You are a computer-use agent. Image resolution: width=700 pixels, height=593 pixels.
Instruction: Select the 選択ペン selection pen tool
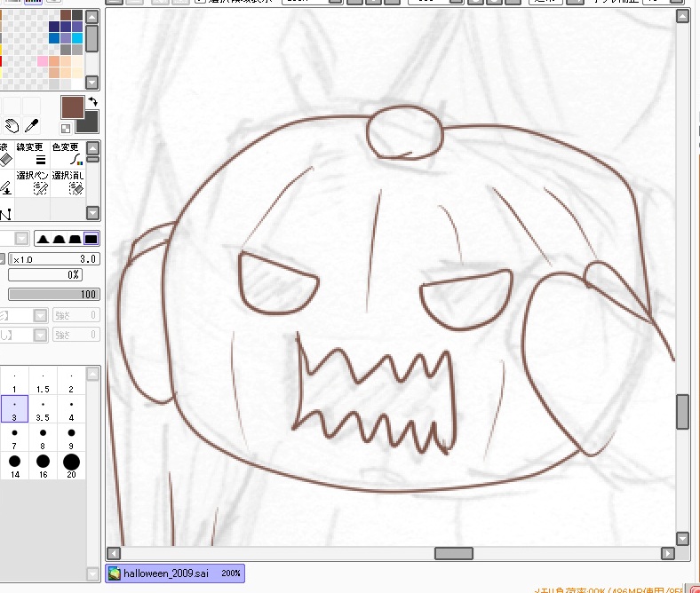32,183
